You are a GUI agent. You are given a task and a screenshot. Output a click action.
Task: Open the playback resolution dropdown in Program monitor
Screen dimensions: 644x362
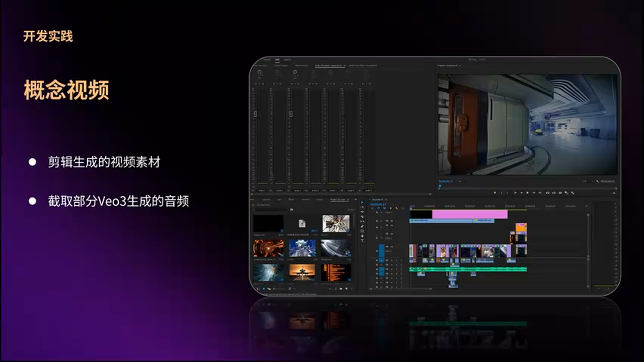click(587, 181)
